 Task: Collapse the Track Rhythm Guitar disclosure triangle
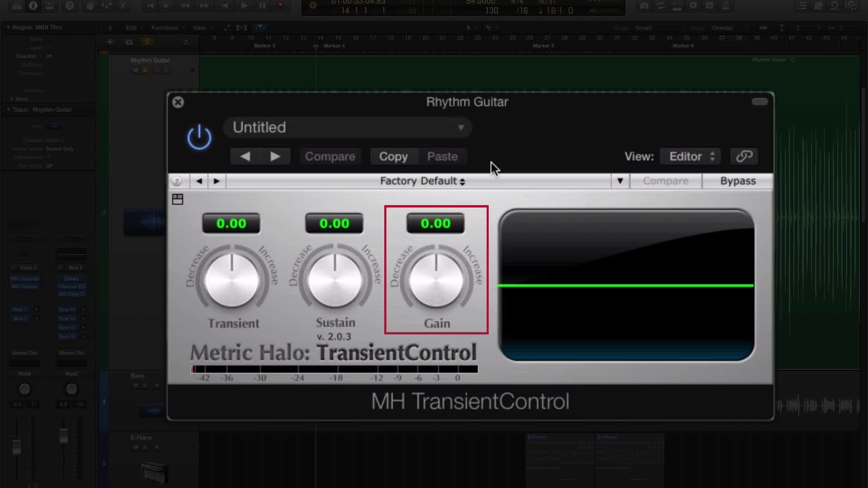pyautogui.click(x=8, y=109)
